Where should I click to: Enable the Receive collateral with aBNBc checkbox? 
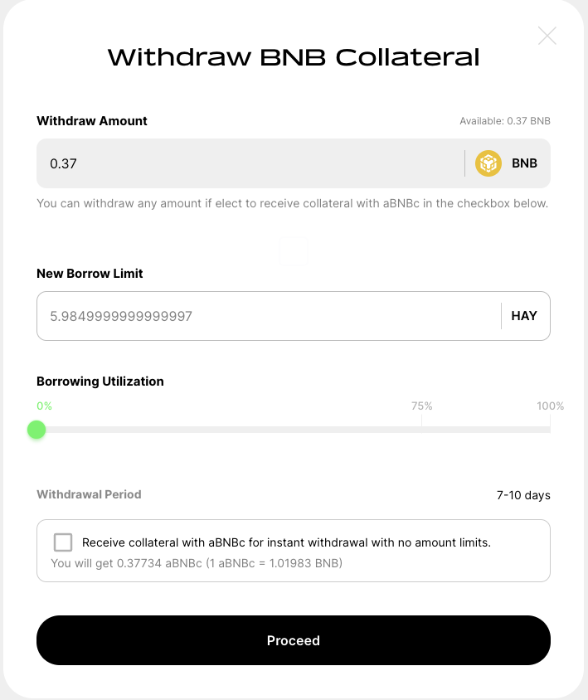pos(63,542)
